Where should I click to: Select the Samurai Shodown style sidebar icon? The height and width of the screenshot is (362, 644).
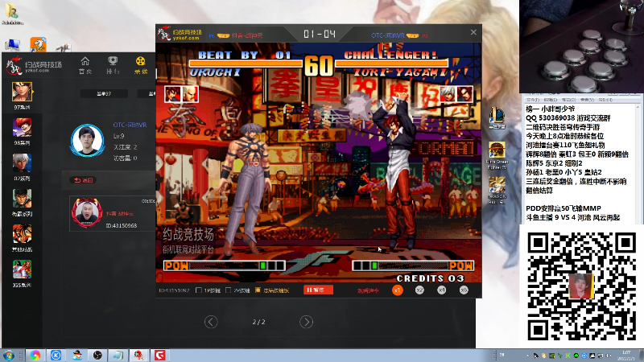[x=23, y=234]
